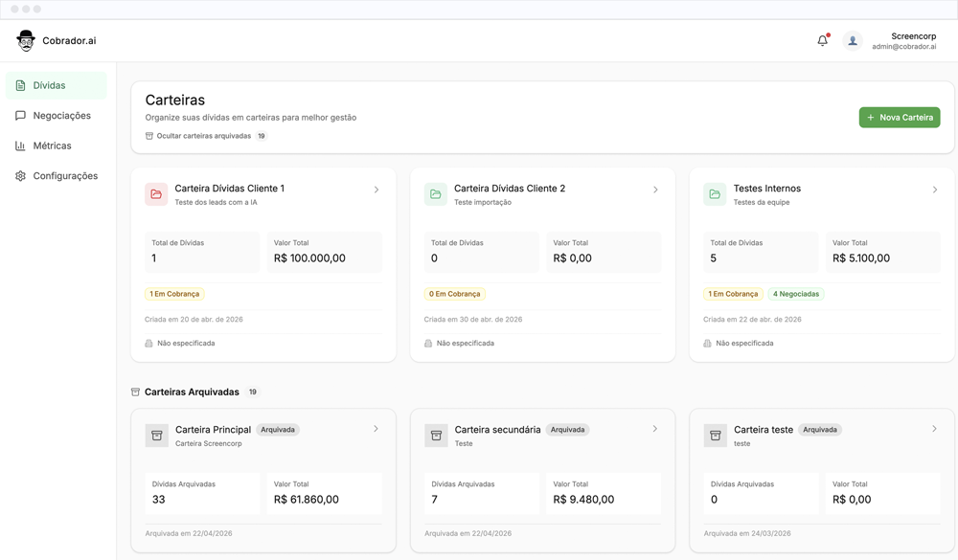
Task: Click the 4 Negociadas badge
Action: 796,294
